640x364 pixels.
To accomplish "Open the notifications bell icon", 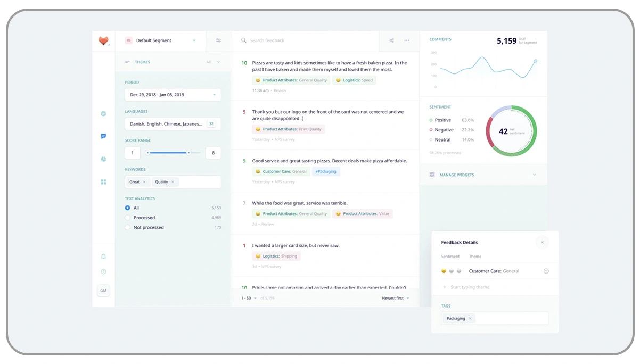I will click(x=104, y=256).
